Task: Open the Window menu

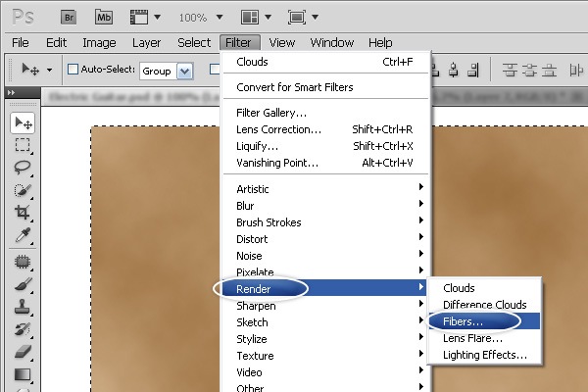Action: tap(332, 43)
